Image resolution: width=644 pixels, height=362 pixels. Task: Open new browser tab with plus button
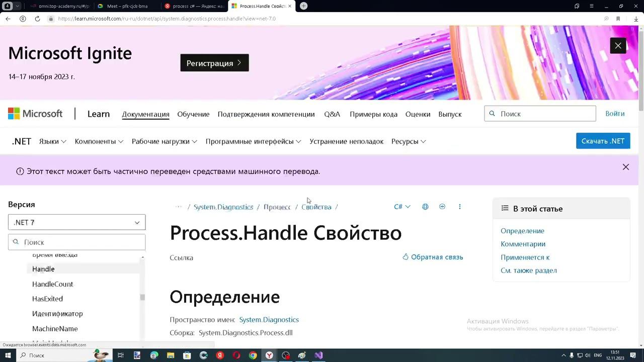[303, 6]
